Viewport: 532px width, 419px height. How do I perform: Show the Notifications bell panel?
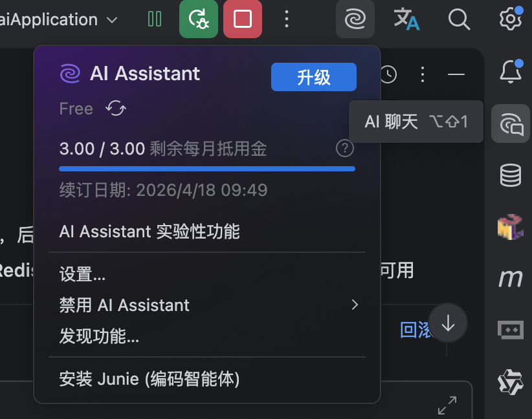511,71
